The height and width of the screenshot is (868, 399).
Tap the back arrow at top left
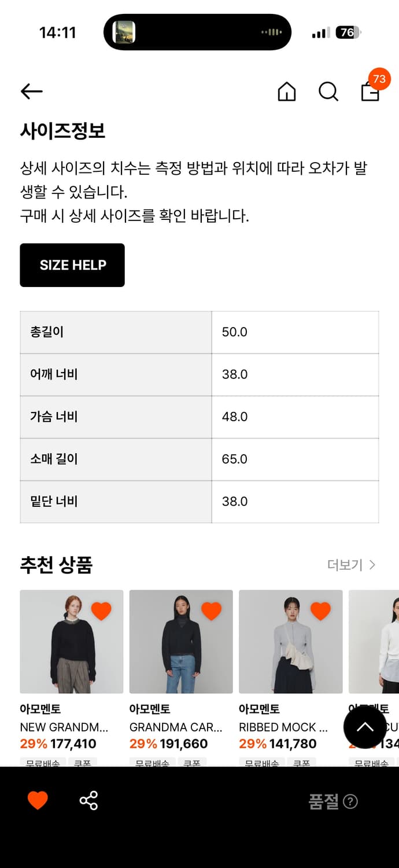31,91
